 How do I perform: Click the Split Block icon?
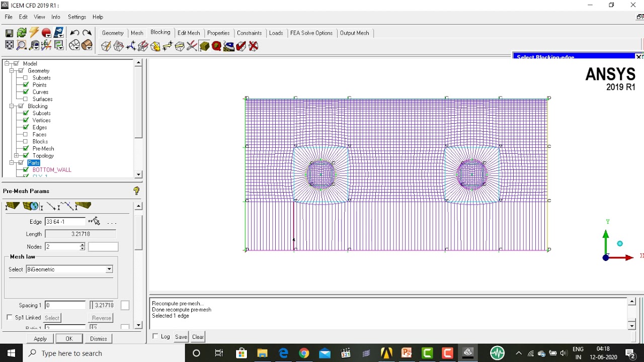[x=119, y=46]
